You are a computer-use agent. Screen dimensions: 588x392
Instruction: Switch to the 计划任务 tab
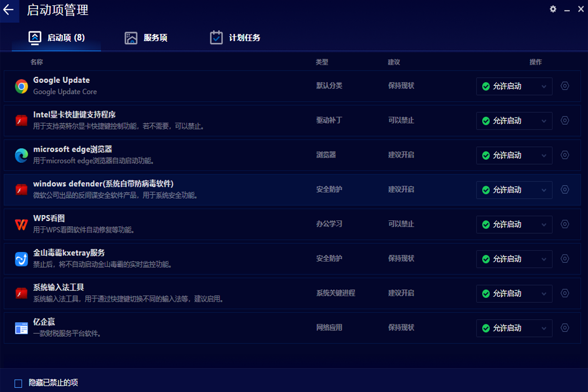[x=235, y=38]
